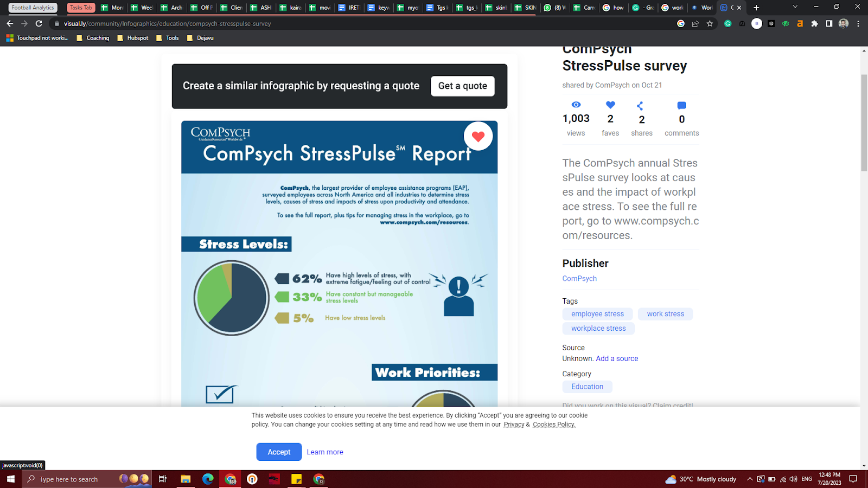
Task: Open Task View on the taskbar
Action: 162,479
